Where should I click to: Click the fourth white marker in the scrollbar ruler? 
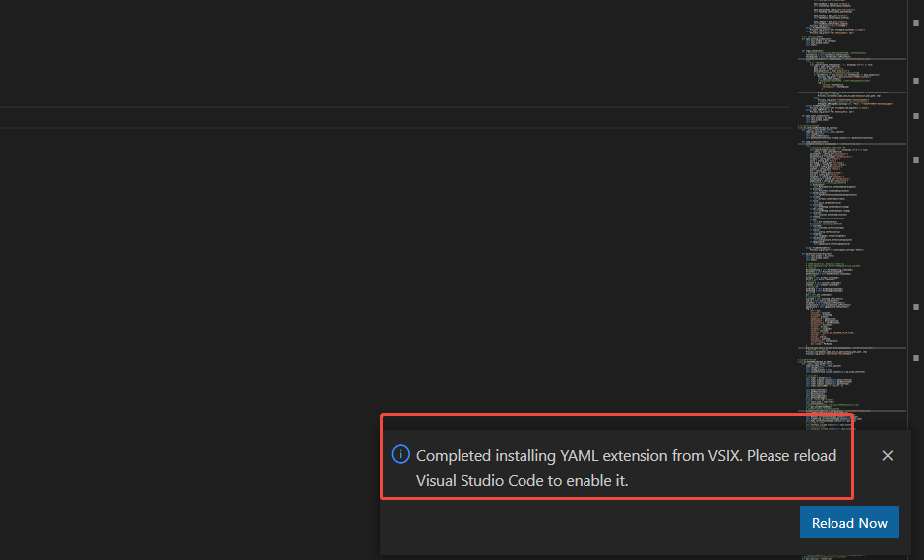pos(916,160)
